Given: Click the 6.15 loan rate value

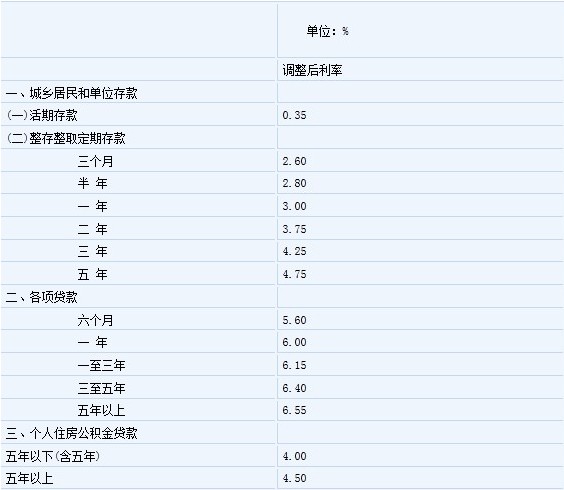Looking at the screenshot, I should coord(294,366).
